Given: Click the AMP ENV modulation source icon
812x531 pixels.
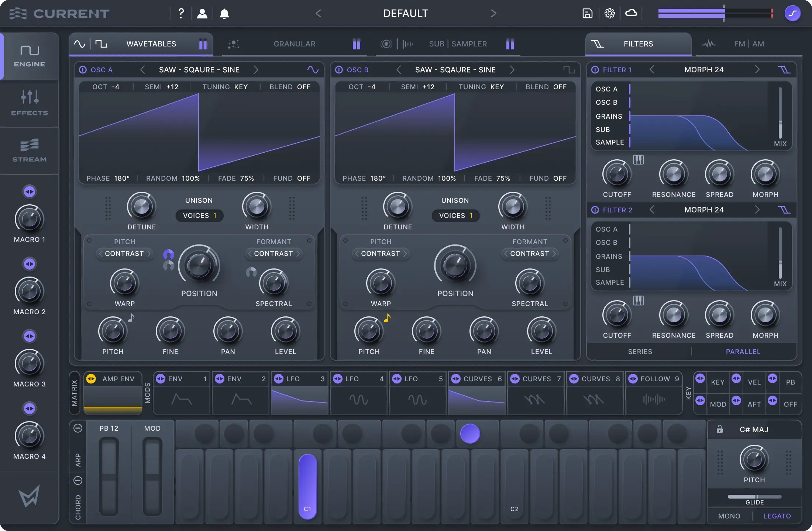Looking at the screenshot, I should (x=91, y=379).
